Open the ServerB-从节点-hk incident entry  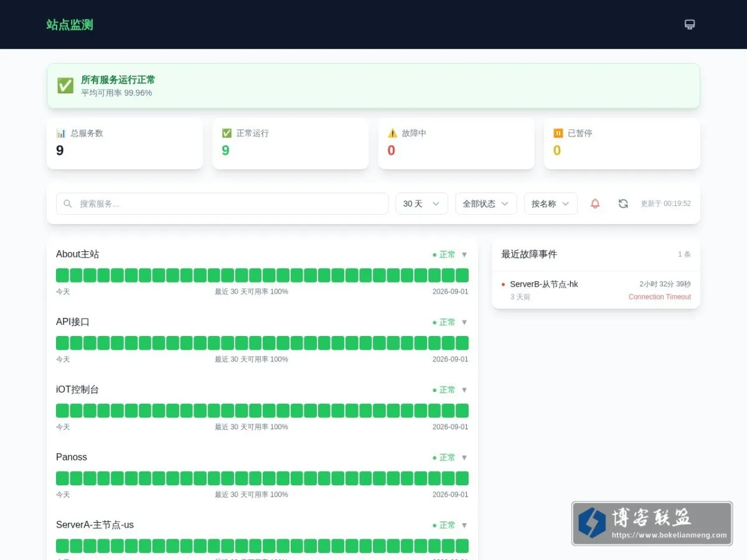596,290
